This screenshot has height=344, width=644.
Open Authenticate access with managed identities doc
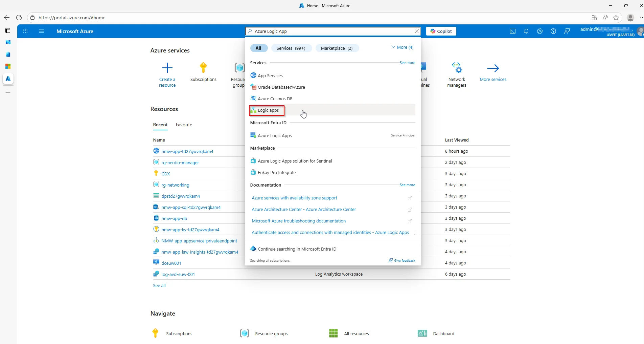pos(330,232)
